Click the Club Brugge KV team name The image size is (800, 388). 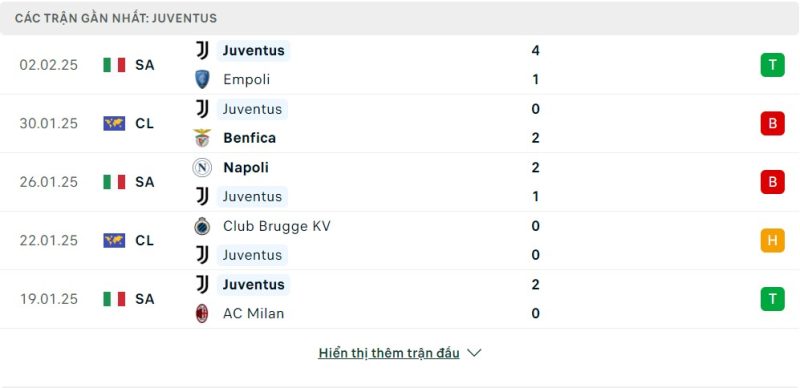pyautogui.click(x=277, y=226)
